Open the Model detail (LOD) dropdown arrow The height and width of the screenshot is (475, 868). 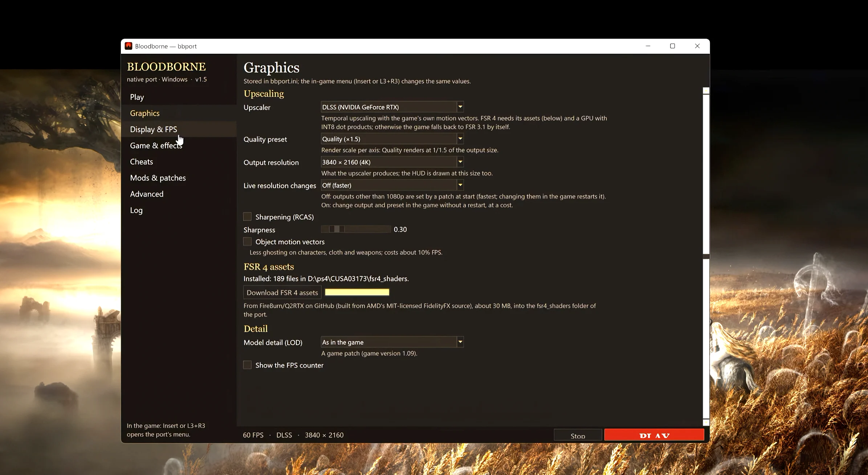pyautogui.click(x=460, y=342)
